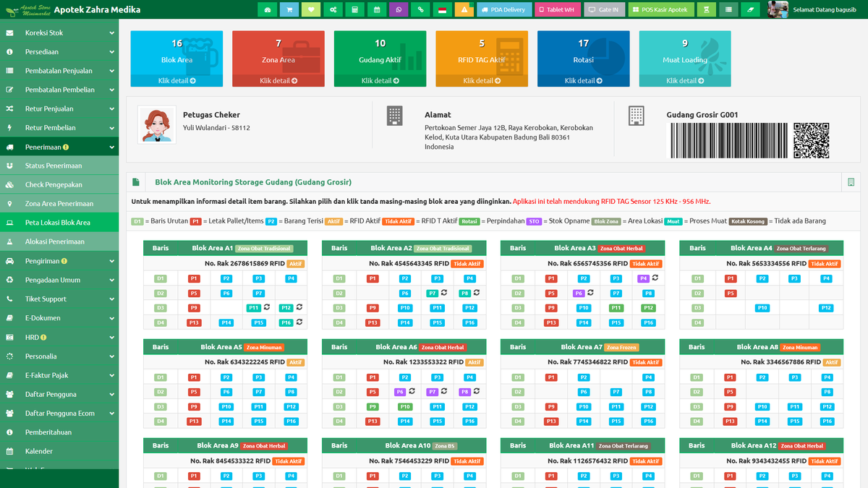Click the Tiket Support phone icon

(9, 299)
